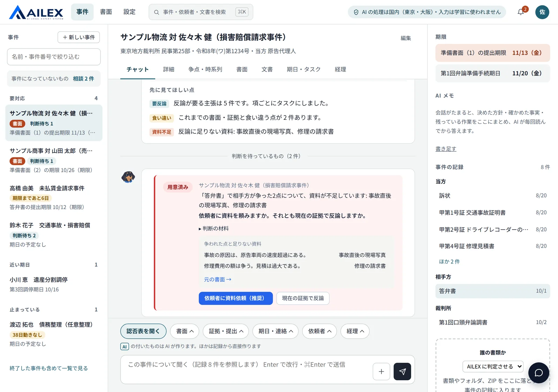
Task: Click the 事件・依頼者・文書を検索 search field
Action: [x=201, y=12]
